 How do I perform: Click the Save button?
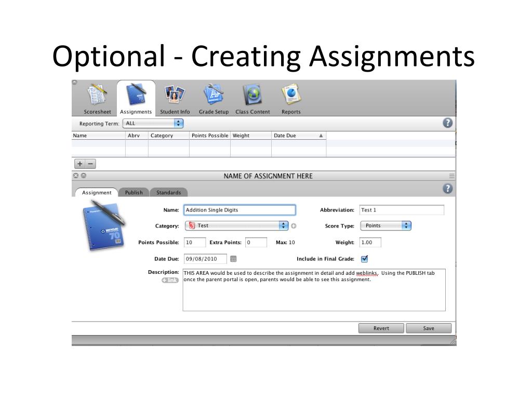point(429,328)
